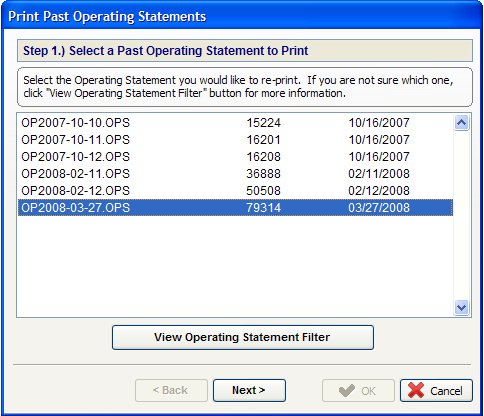Click the empty area of the statement list
Image resolution: width=484 pixels, height=416 pixels.
(x=235, y=266)
